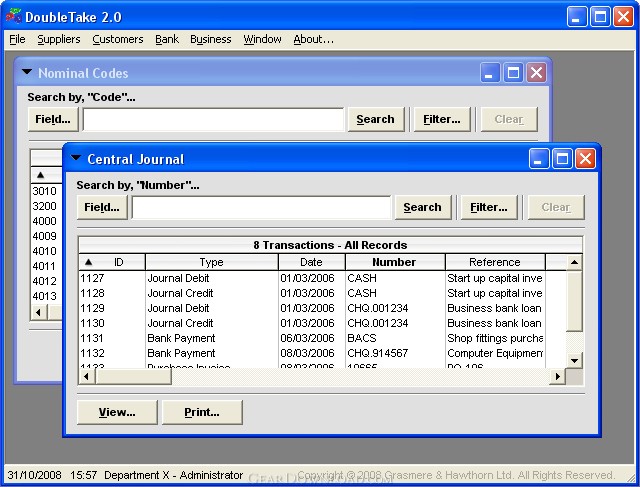Sort by the Date column header

click(x=311, y=262)
